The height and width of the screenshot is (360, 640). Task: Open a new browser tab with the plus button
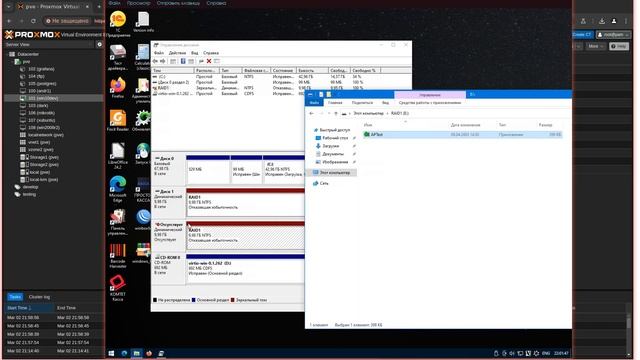click(99, 7)
